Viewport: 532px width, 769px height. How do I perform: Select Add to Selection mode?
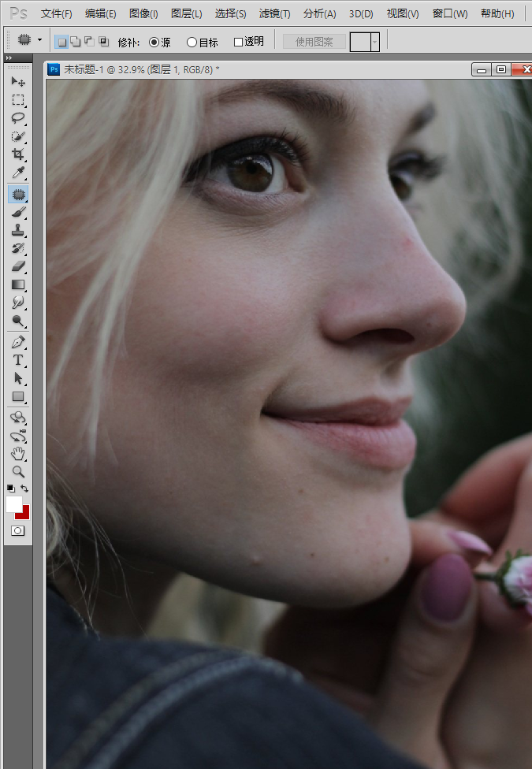point(76,42)
